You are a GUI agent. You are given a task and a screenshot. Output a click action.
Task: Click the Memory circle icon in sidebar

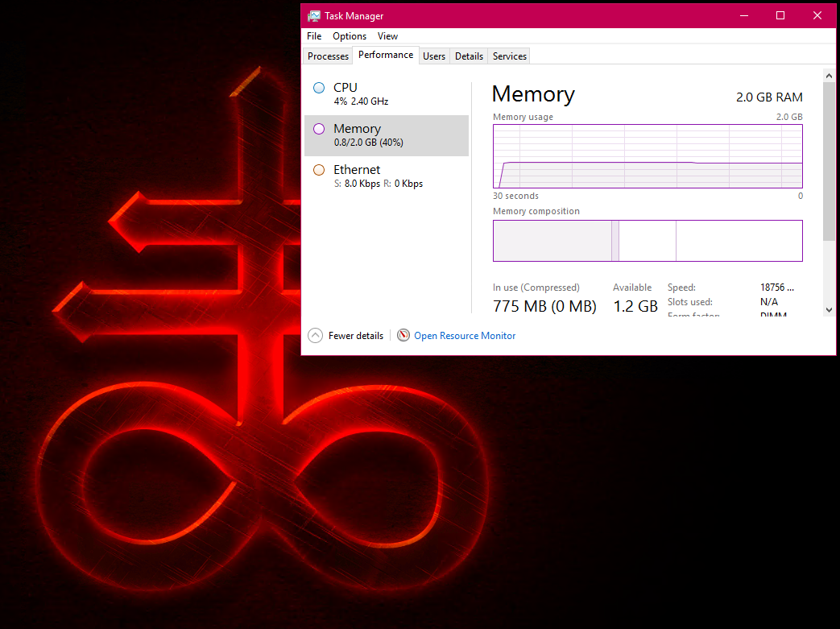click(x=319, y=129)
